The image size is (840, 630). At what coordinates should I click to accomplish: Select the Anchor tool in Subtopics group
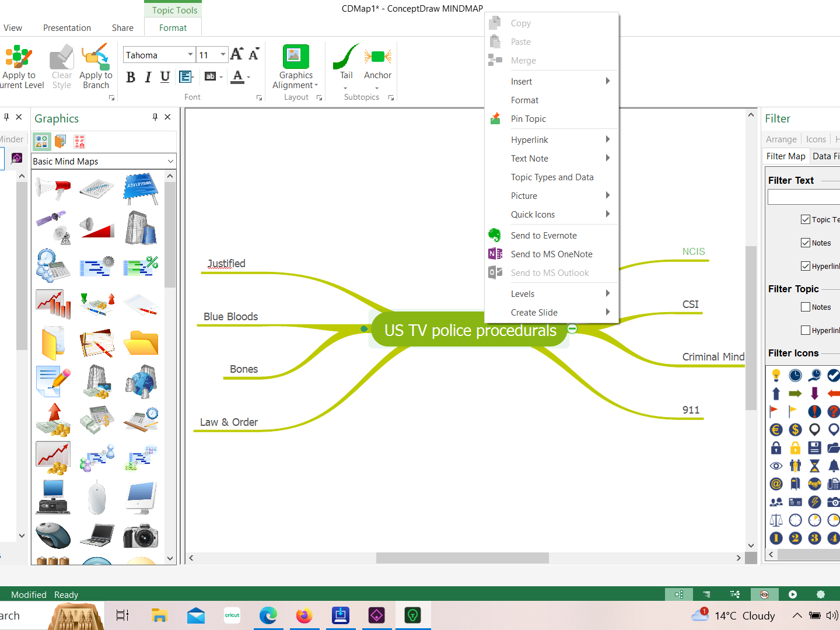coord(377,64)
